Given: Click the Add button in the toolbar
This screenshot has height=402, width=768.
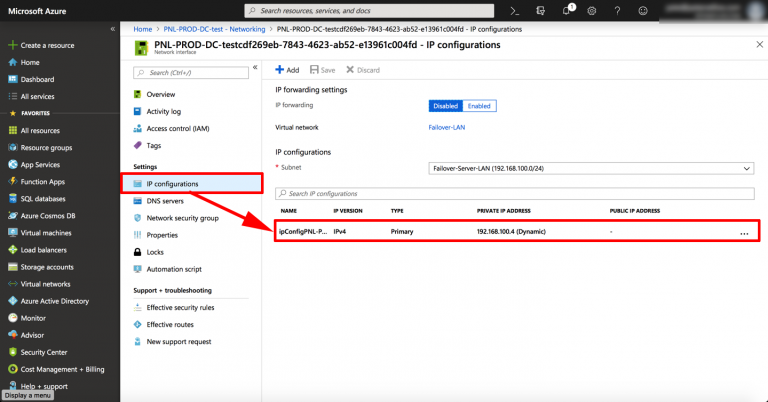Looking at the screenshot, I should pos(287,70).
